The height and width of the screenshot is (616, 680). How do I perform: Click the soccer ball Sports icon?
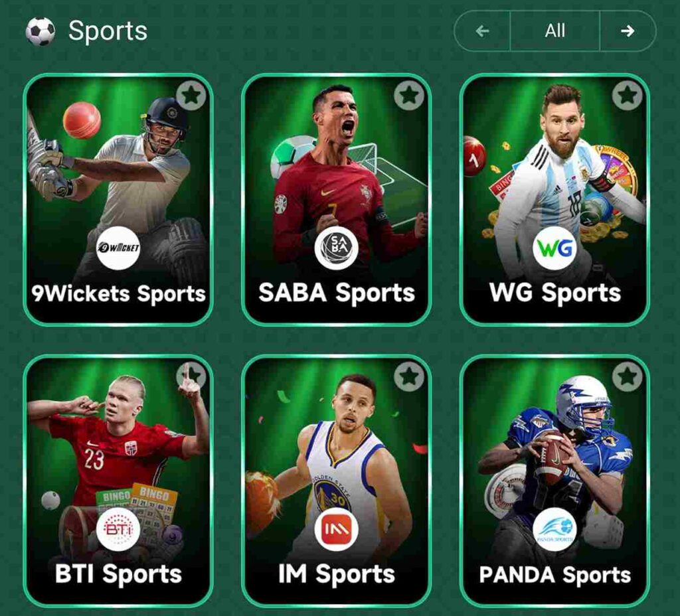pyautogui.click(x=41, y=31)
